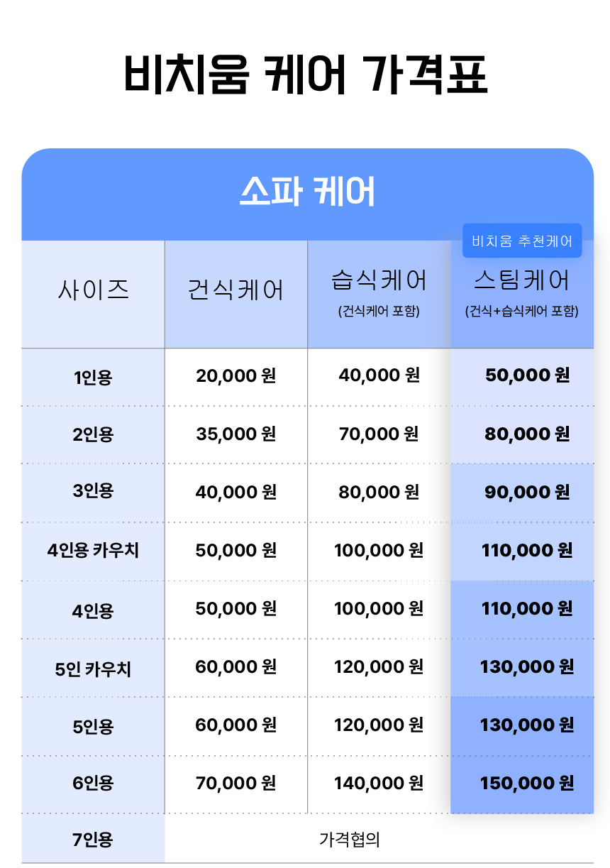This screenshot has height=868, width=610.
Task: Click the "사이즈" column header
Action: coord(93,290)
